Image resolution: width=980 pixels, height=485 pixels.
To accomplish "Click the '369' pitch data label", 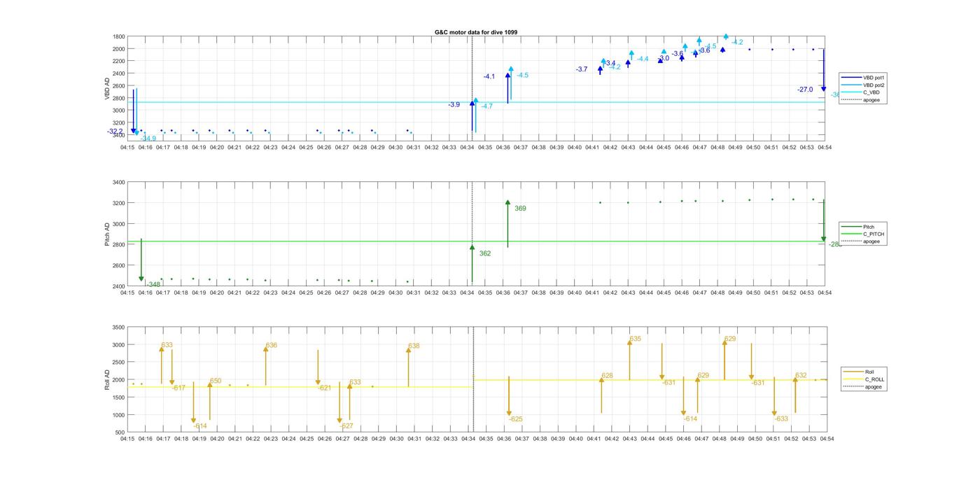I will coord(520,209).
